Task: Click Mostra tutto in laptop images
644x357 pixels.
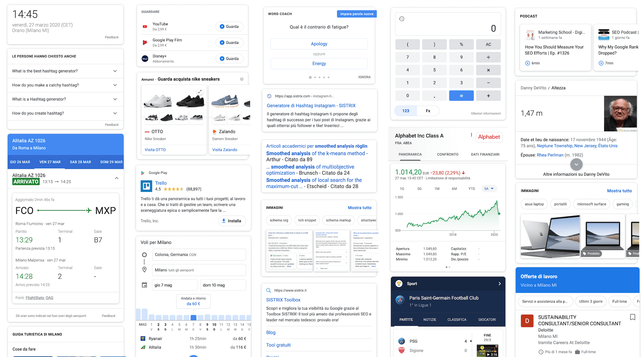Action: [619, 191]
